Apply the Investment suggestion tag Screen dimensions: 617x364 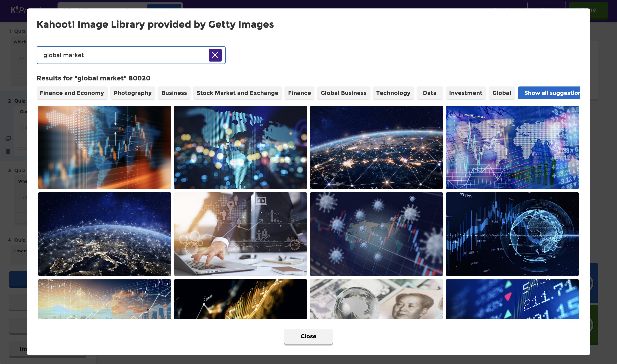tap(466, 93)
